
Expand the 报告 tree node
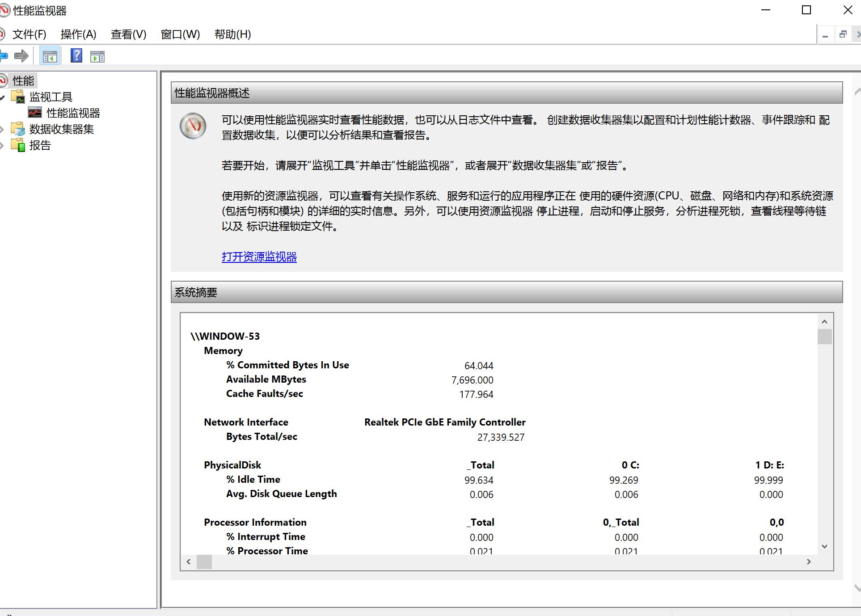tap(2, 145)
